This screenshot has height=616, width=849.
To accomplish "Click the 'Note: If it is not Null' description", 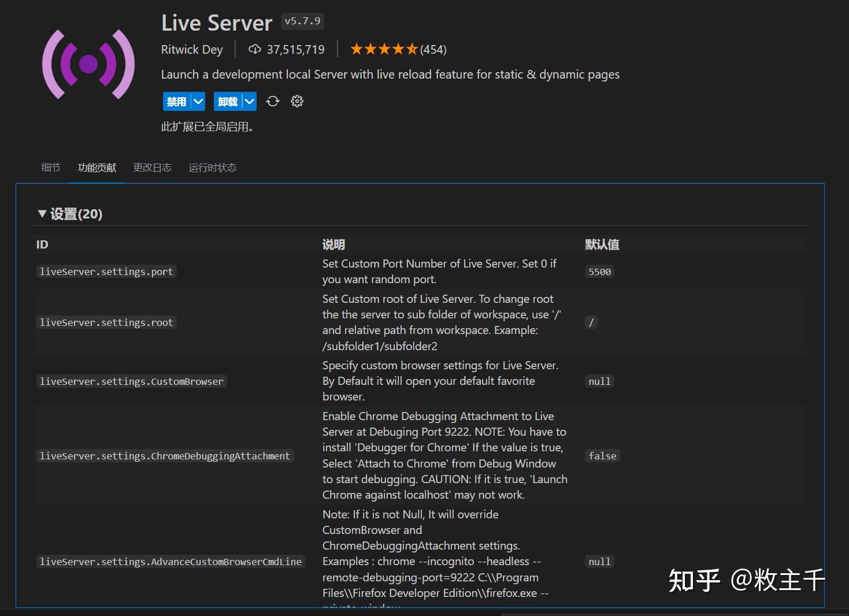I will click(436, 559).
